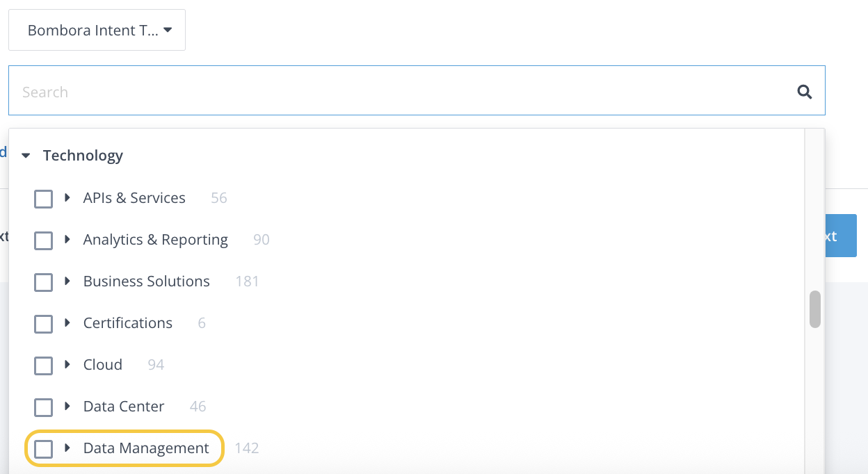Tick the Business Solutions checkbox

pyautogui.click(x=43, y=283)
